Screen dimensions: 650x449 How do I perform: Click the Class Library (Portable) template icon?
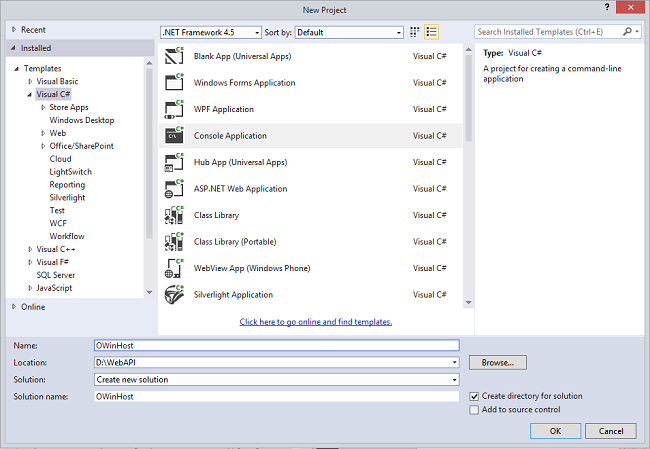click(x=174, y=242)
